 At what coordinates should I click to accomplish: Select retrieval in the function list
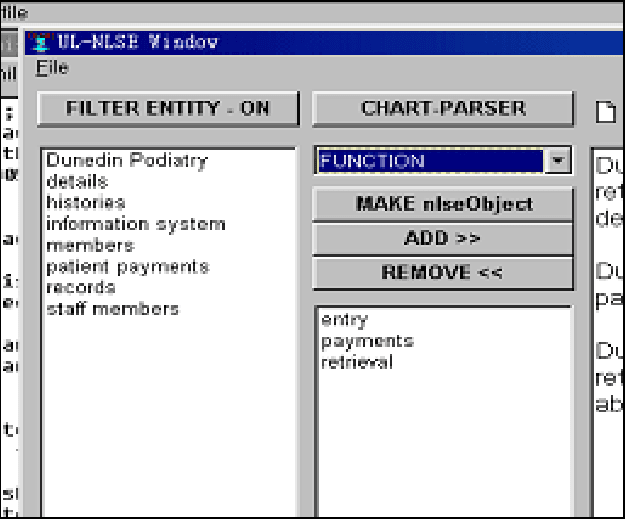[x=357, y=362]
